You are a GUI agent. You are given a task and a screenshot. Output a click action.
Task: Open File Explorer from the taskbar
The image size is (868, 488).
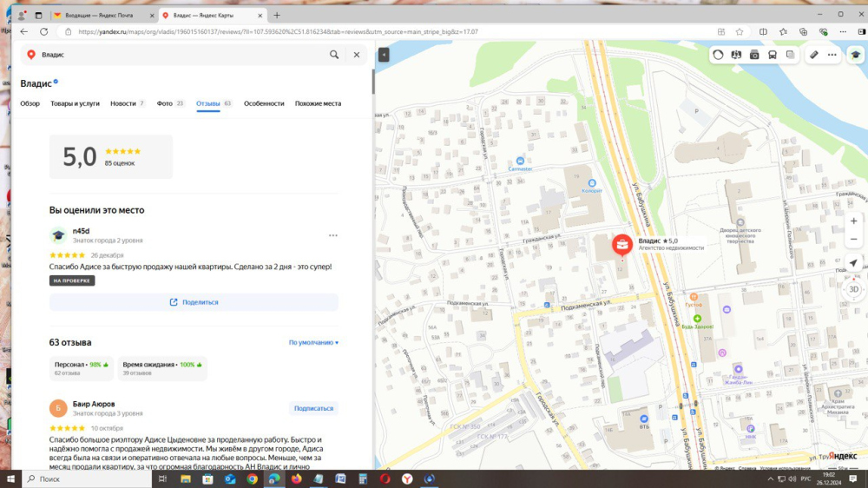pos(186,479)
